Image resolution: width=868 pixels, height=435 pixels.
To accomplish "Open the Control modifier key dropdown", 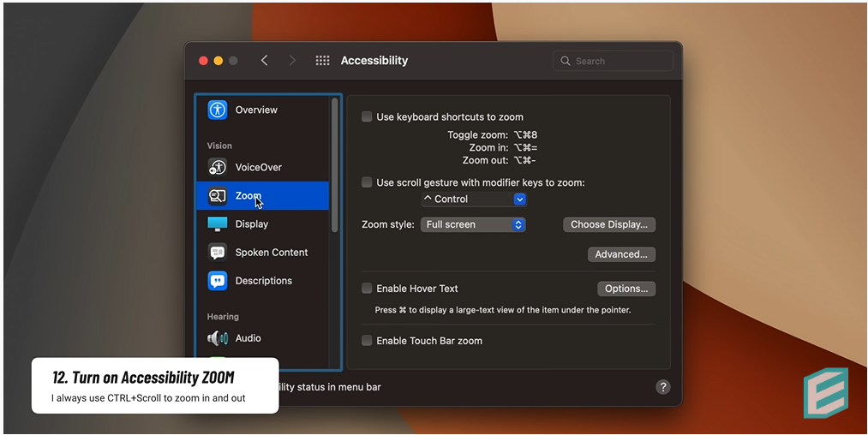I will pos(474,200).
